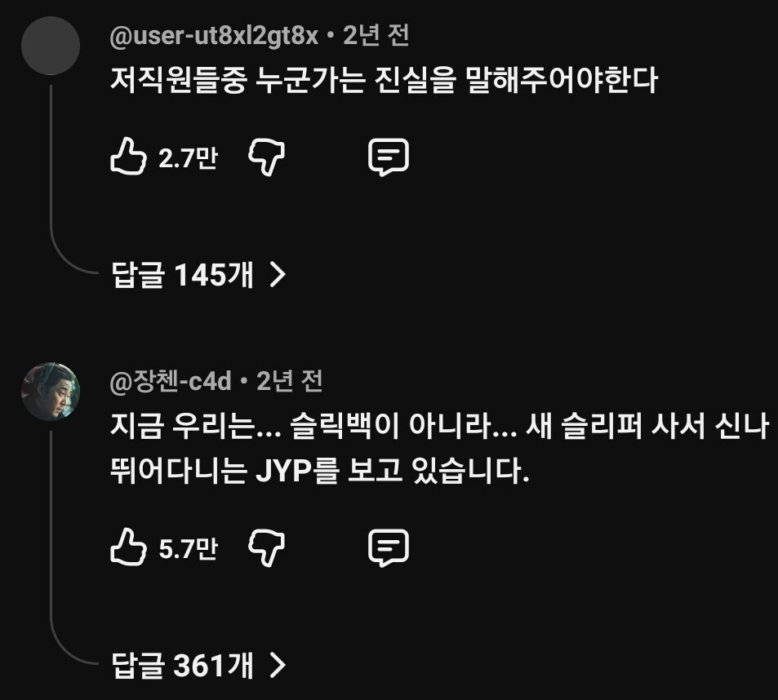
Task: Open the gray avatar of user-ut8xl2gt8x
Action: click(51, 46)
